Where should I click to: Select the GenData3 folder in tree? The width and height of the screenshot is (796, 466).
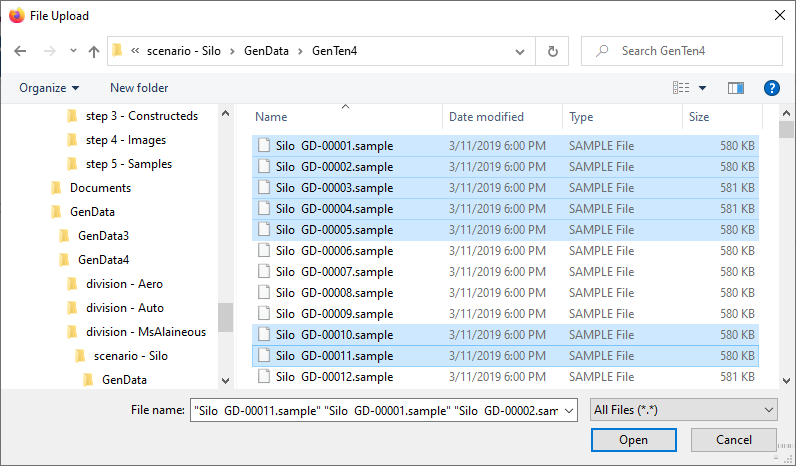point(103,236)
